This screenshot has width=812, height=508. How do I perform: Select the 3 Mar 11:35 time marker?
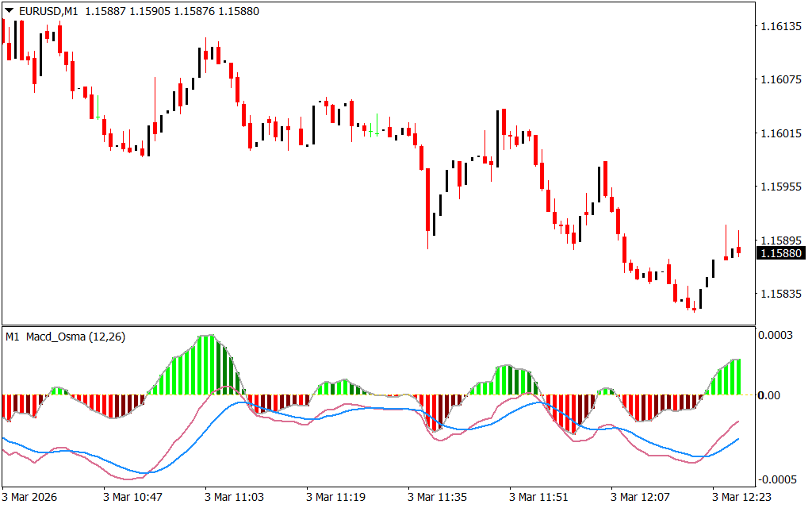pos(437,497)
